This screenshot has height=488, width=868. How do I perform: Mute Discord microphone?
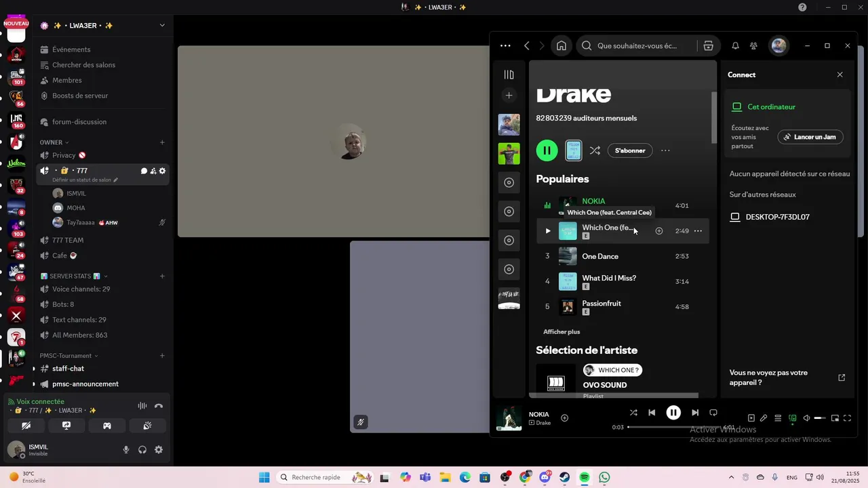[125, 449]
